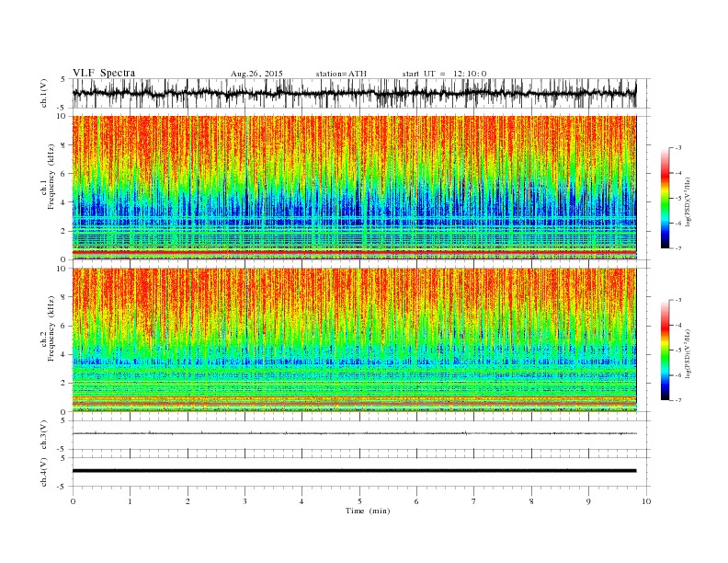The width and height of the screenshot is (728, 563).
Task: Click the "ch.4(V)" axis label
Action: point(44,472)
